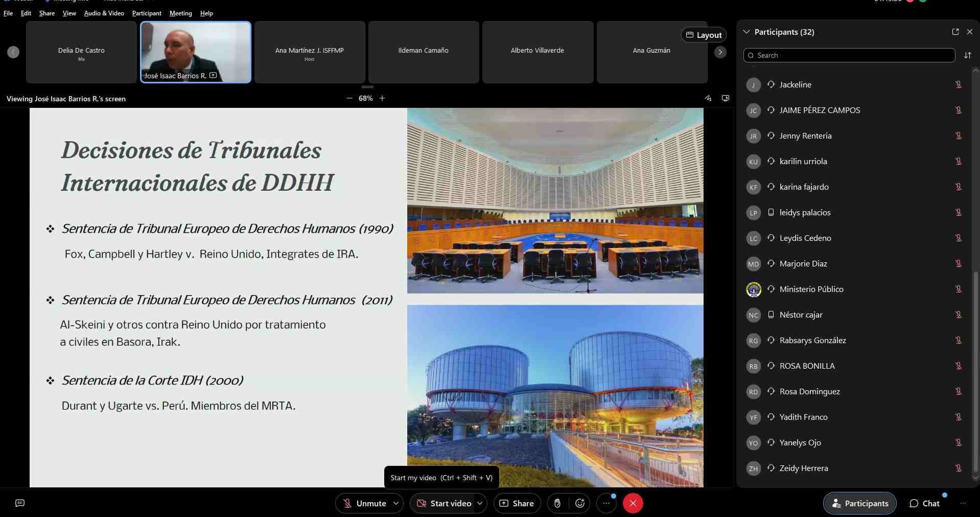Toggle the Participants panel button
Viewport: 980px width, 517px height.
[x=859, y=503]
